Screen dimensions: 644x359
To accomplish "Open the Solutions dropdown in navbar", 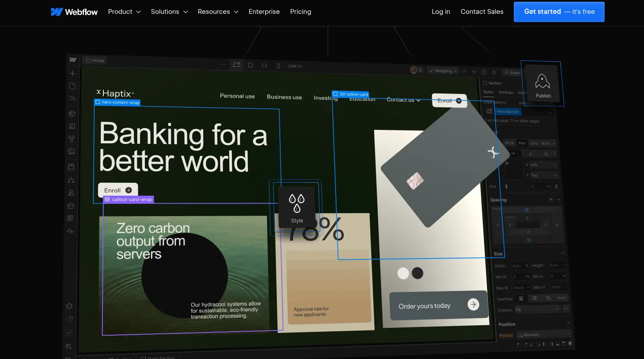I will point(170,12).
